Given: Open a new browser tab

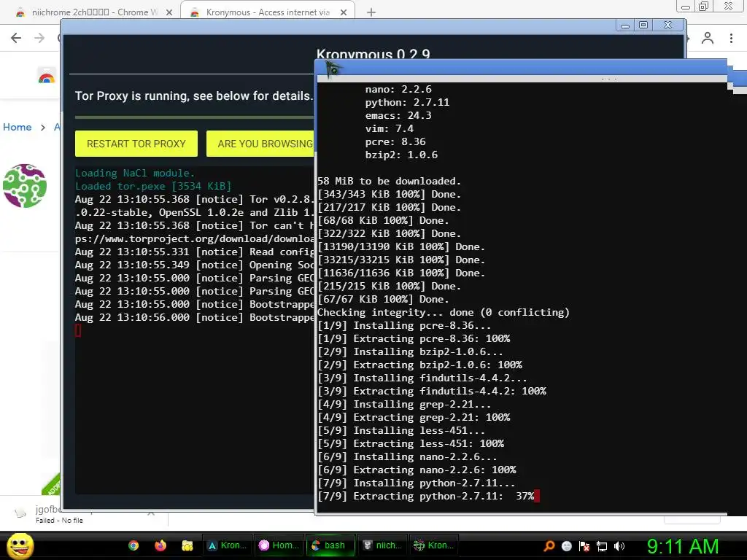Looking at the screenshot, I should pos(371,12).
